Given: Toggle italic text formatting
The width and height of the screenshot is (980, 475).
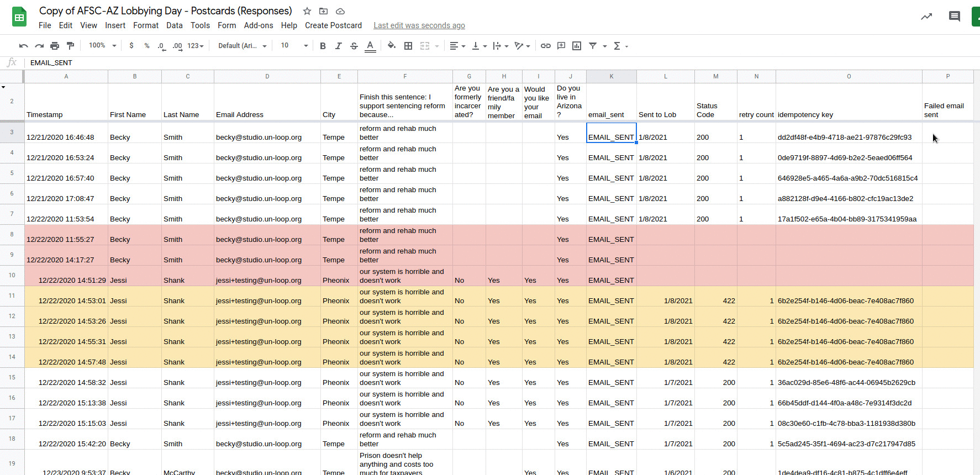Looking at the screenshot, I should click(338, 46).
